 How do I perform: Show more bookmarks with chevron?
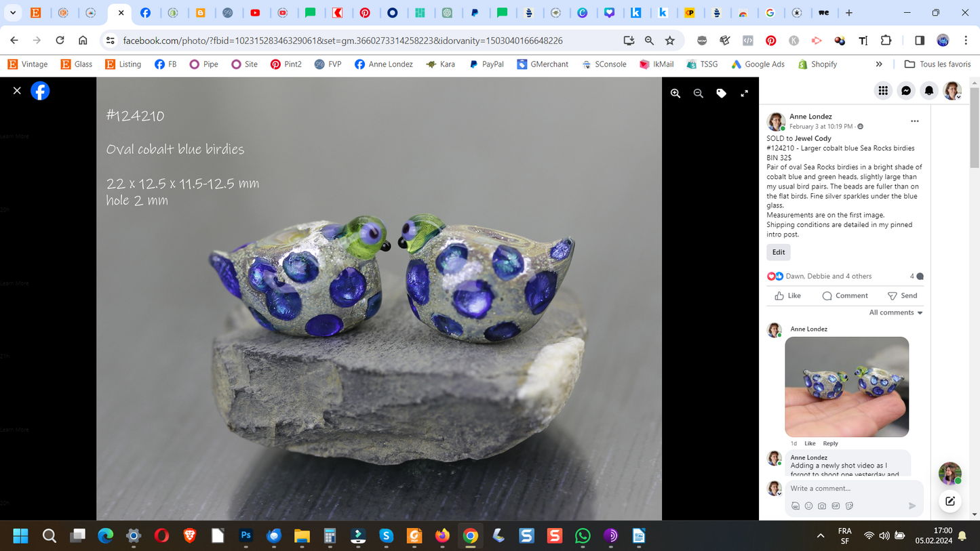879,64
